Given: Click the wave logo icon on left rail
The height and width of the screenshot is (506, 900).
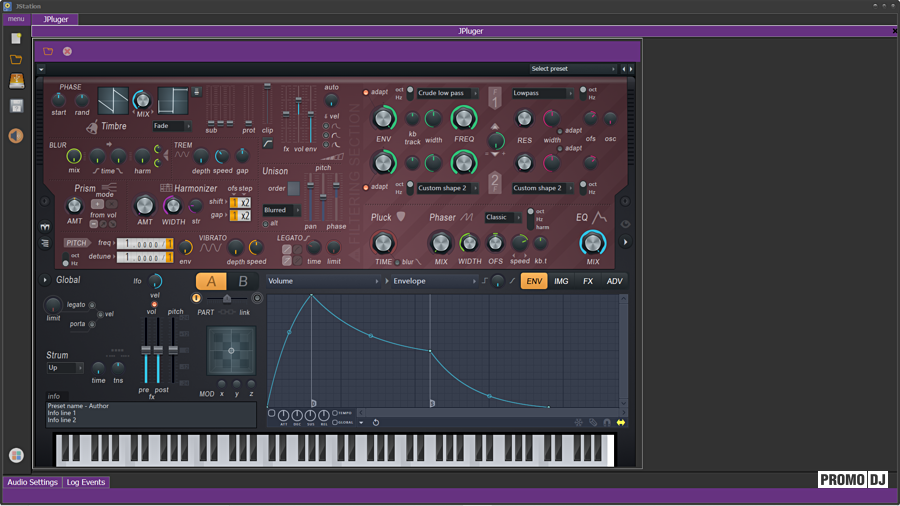Looking at the screenshot, I should [45, 227].
